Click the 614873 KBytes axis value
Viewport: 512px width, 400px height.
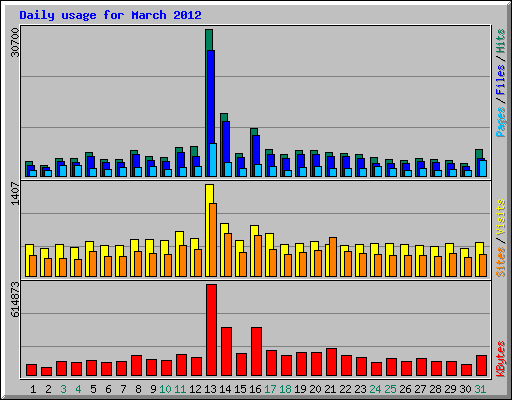(x=15, y=299)
